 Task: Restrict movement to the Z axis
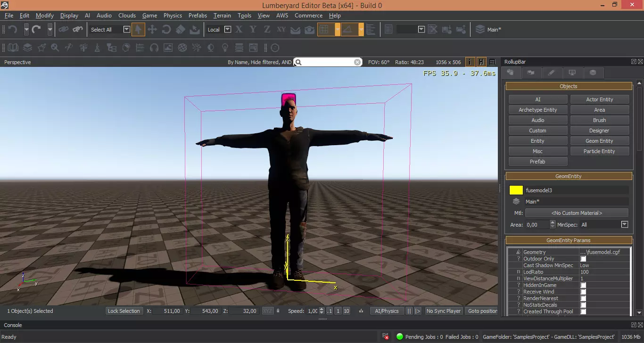(x=267, y=30)
